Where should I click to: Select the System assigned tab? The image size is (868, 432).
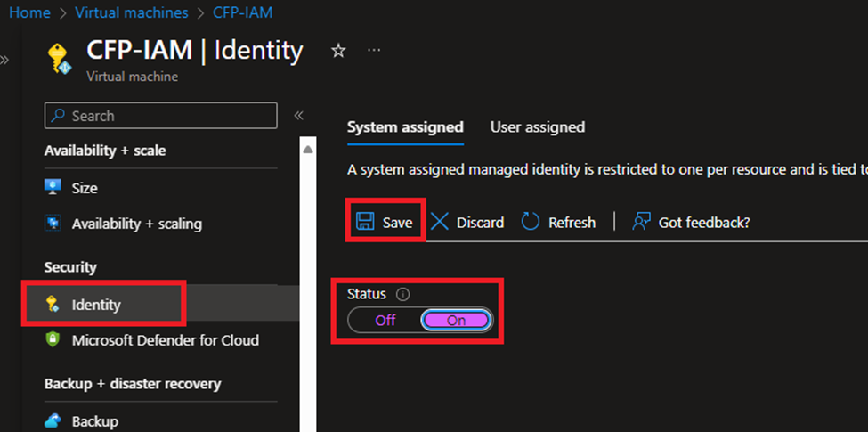[405, 127]
